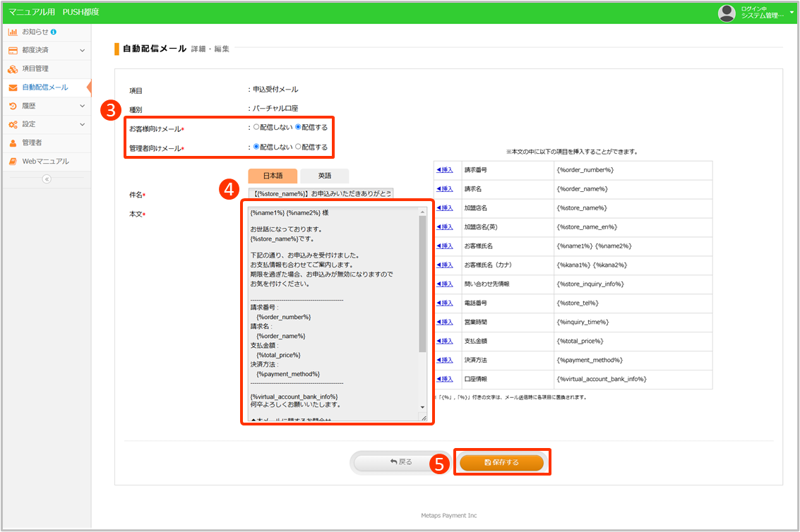Collapse sidebar with the double-chevron icon
Viewport: 800px width, 532px height.
(x=47, y=179)
